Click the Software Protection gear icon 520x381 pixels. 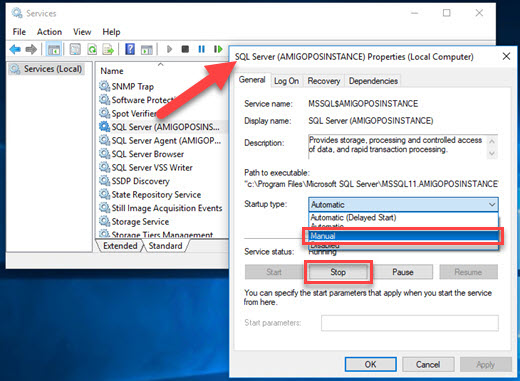click(104, 99)
